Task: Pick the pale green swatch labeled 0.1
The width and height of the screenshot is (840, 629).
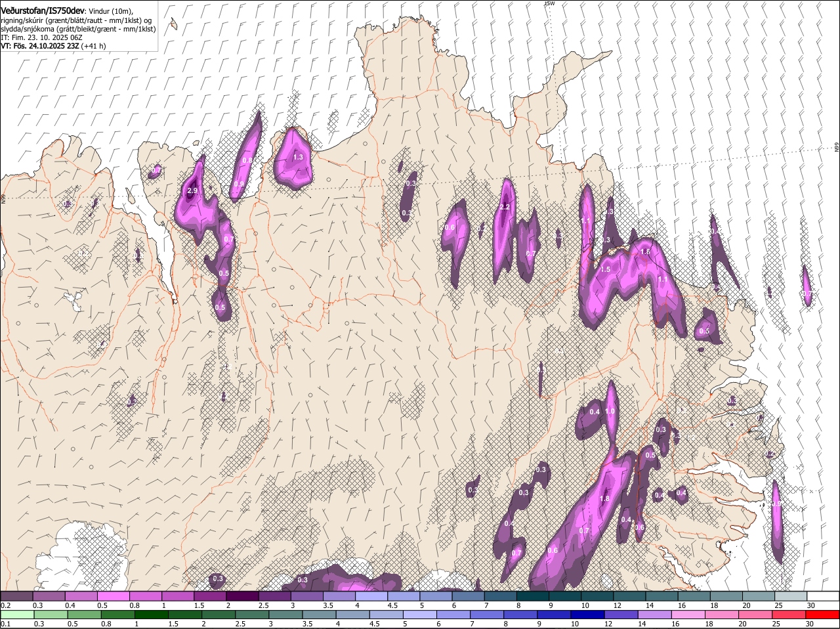Action: [17, 615]
